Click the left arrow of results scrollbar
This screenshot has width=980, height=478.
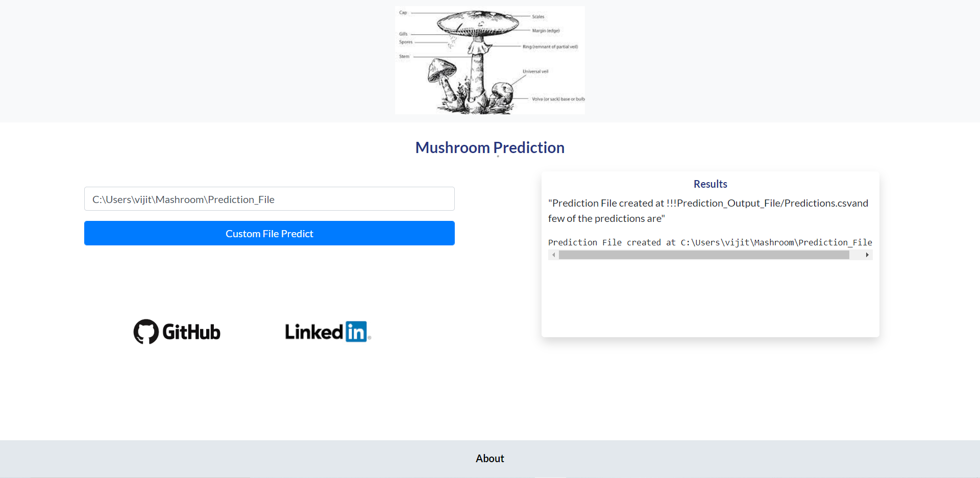tap(554, 255)
